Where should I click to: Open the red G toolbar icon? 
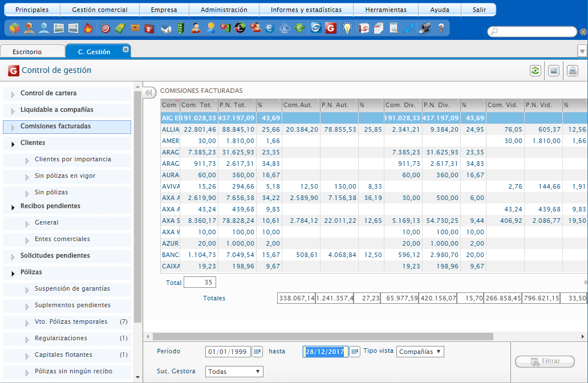331,28
